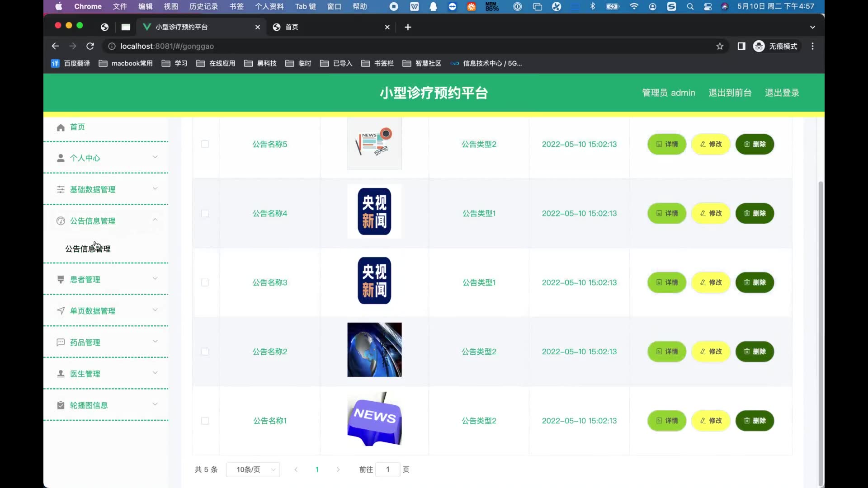Check the checkbox for 公告名称2
This screenshot has width=868, height=488.
tap(205, 352)
